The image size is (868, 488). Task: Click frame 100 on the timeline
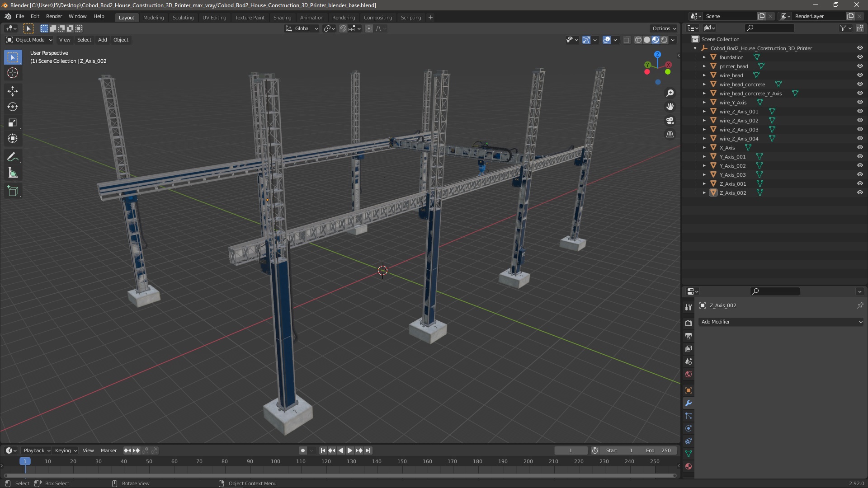coord(275,461)
